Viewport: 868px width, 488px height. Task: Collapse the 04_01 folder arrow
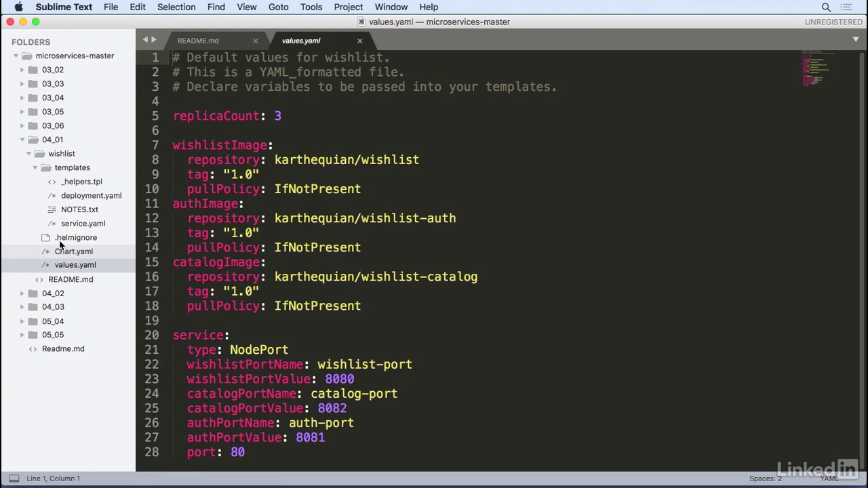(x=22, y=140)
